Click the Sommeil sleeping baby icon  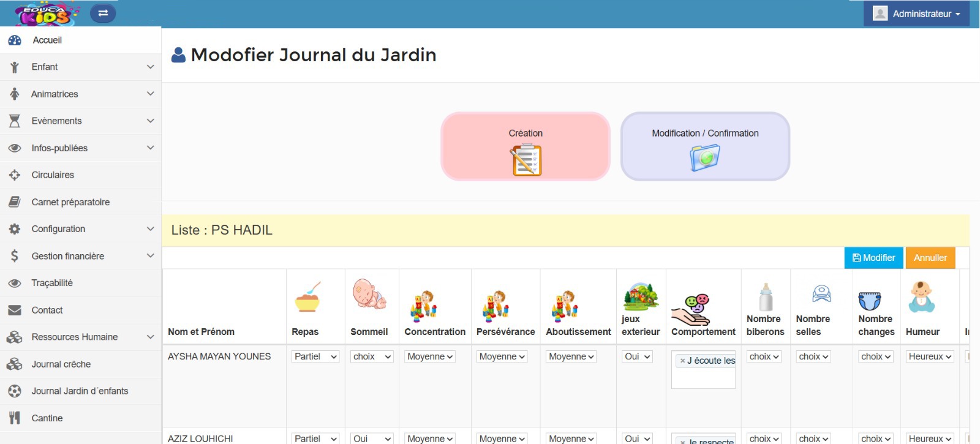pyautogui.click(x=369, y=294)
